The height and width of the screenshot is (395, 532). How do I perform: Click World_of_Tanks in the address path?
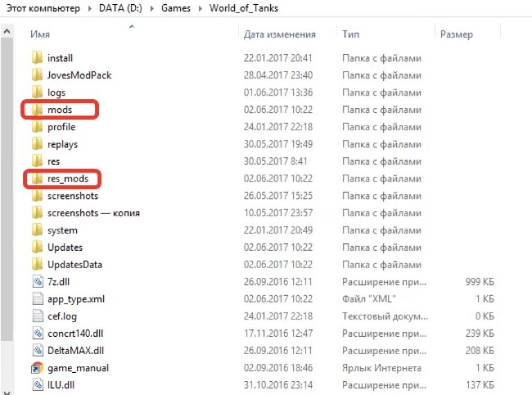(x=244, y=8)
